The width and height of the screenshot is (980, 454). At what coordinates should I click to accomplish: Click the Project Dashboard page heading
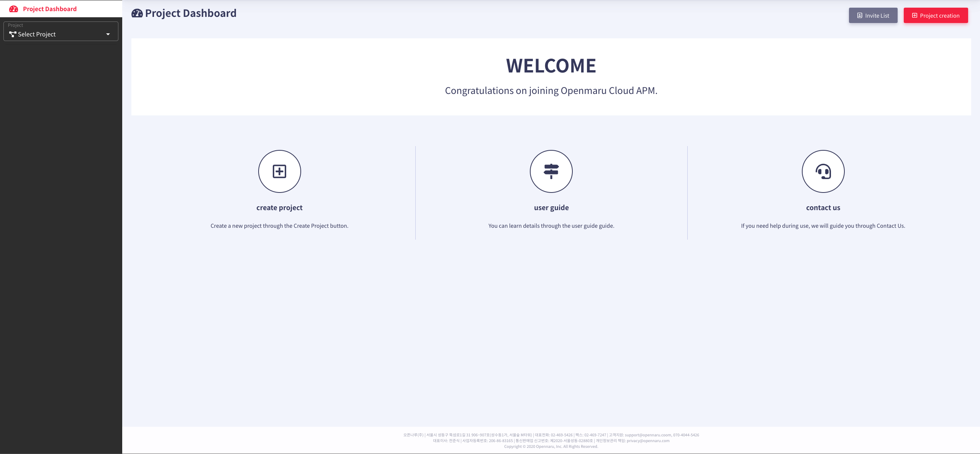(190, 13)
